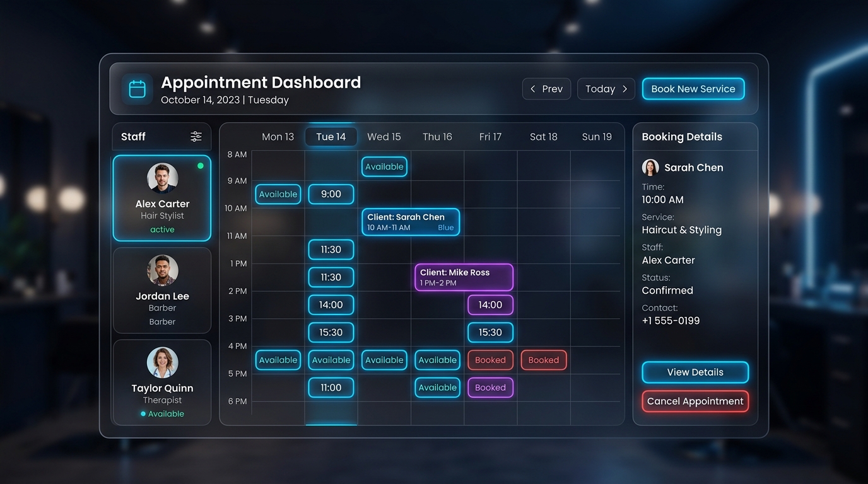Click the red Booked slot on Saturday

[544, 360]
